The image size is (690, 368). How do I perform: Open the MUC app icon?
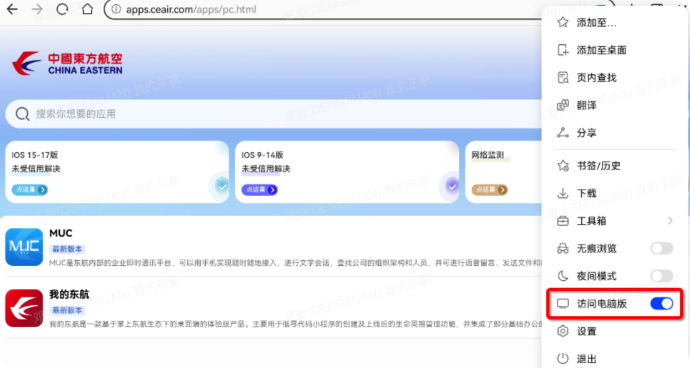pyautogui.click(x=24, y=247)
